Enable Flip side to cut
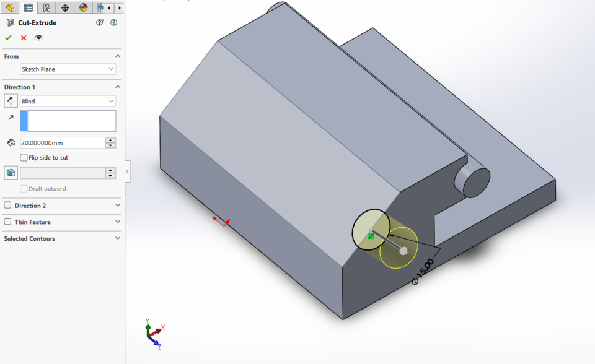595x364 pixels. [23, 158]
